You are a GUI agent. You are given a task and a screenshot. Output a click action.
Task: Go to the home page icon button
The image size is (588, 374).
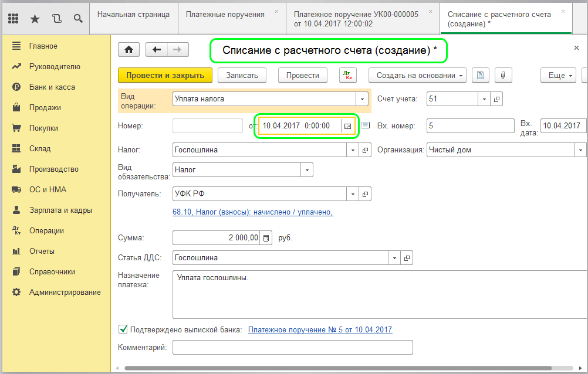click(x=129, y=49)
